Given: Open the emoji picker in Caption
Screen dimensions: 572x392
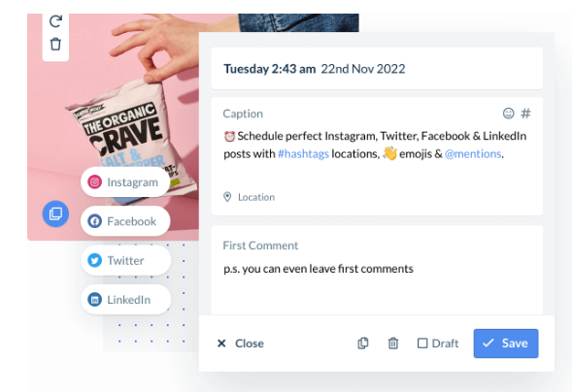Looking at the screenshot, I should coord(508,114).
